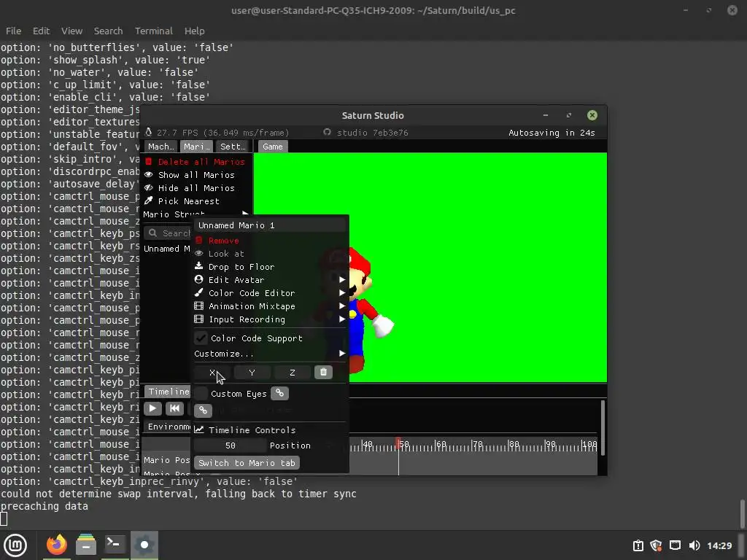Screen dimensions: 747x560
Task: Click the link icon beside Custom Eyes
Action: tap(279, 393)
